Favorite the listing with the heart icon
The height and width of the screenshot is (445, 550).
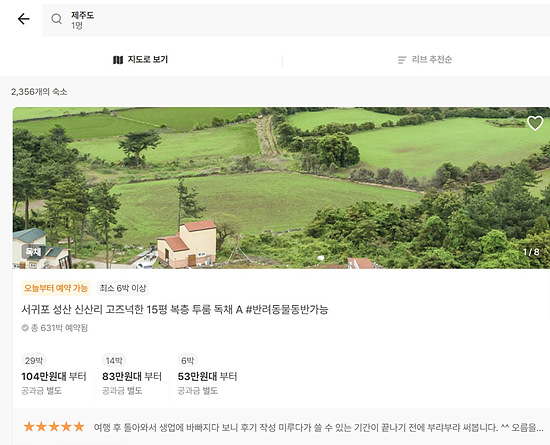535,123
